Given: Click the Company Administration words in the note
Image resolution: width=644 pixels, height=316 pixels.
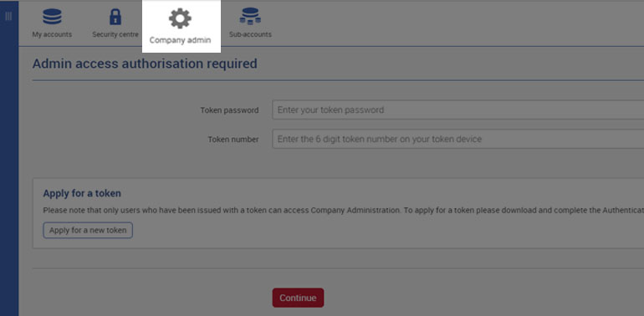Looking at the screenshot, I should (355, 211).
